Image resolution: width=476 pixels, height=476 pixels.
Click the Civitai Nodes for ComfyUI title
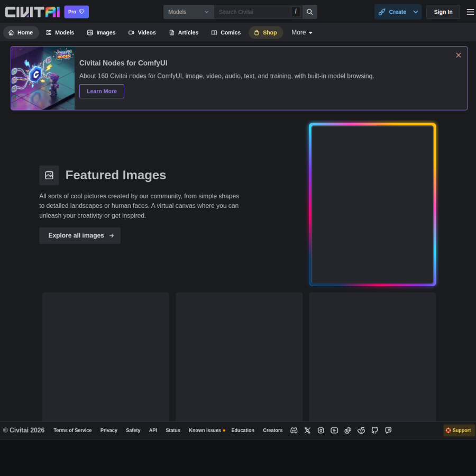pos(123,63)
